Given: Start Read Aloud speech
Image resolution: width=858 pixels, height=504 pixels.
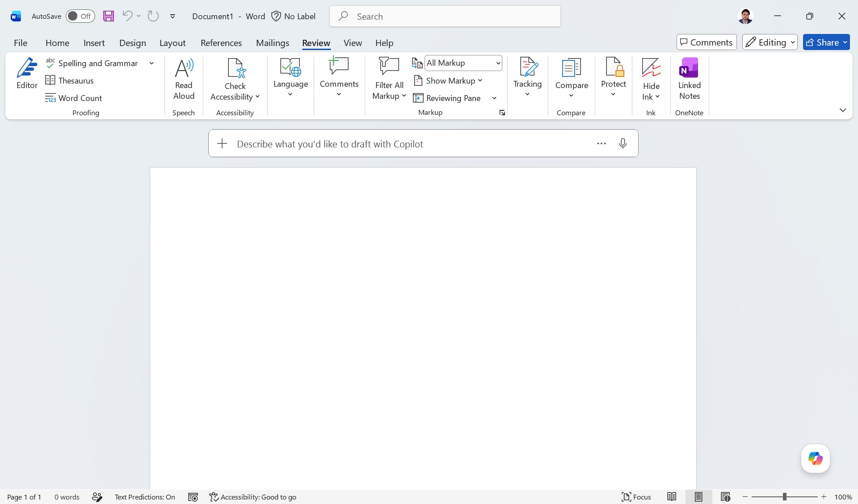Looking at the screenshot, I should 184,79.
